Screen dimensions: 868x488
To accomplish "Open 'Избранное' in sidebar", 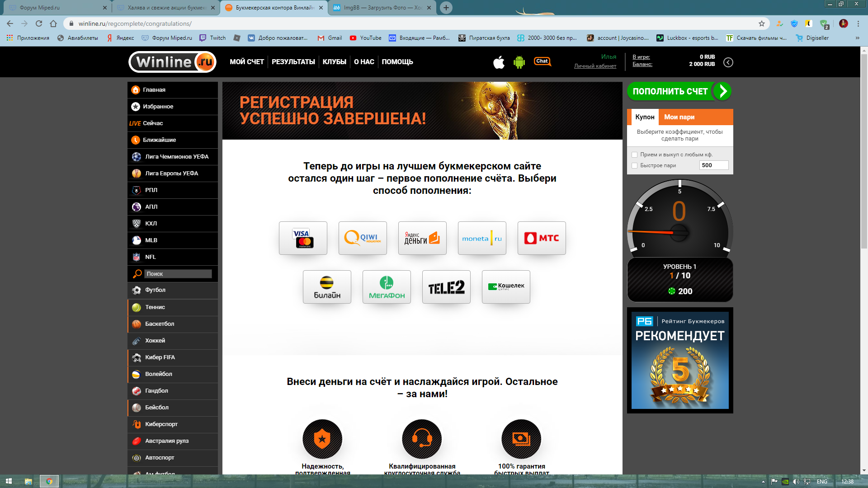I will (x=173, y=107).
